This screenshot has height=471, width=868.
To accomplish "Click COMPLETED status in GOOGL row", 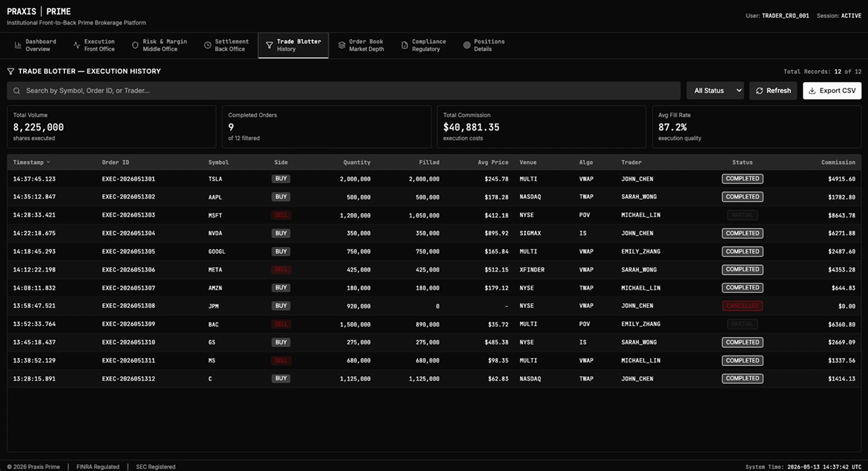I will pos(742,252).
